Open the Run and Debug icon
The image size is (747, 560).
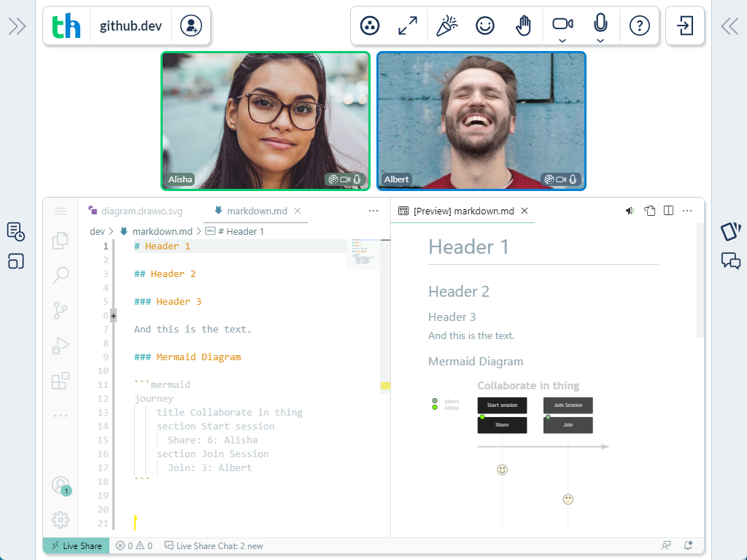(x=61, y=345)
